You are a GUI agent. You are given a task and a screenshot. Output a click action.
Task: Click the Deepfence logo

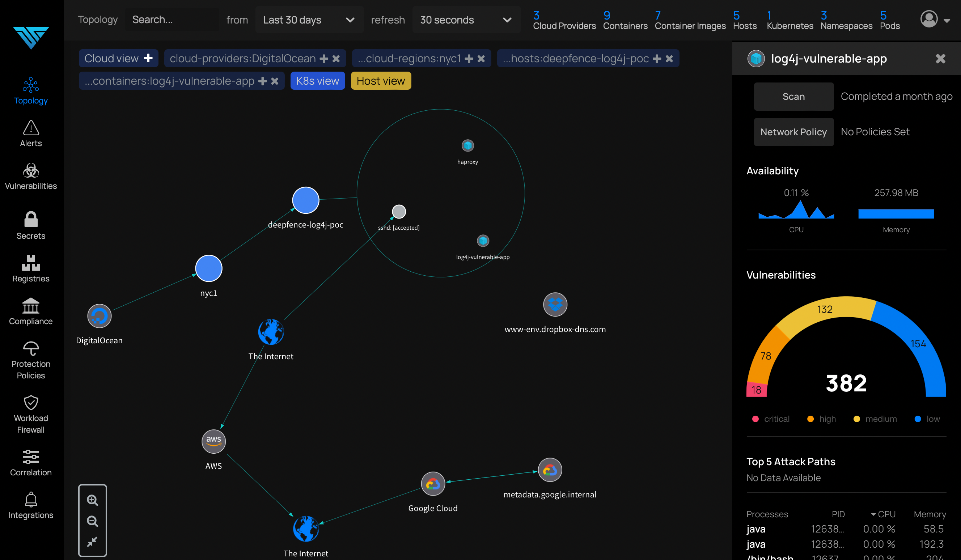31,37
